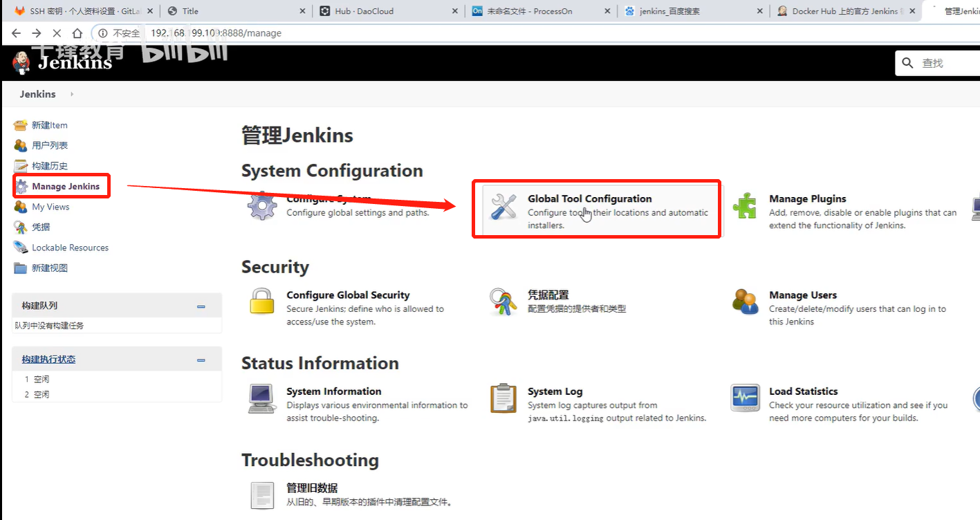980x520 pixels.
Task: Click the Jenkins butler logo icon
Action: click(x=21, y=63)
